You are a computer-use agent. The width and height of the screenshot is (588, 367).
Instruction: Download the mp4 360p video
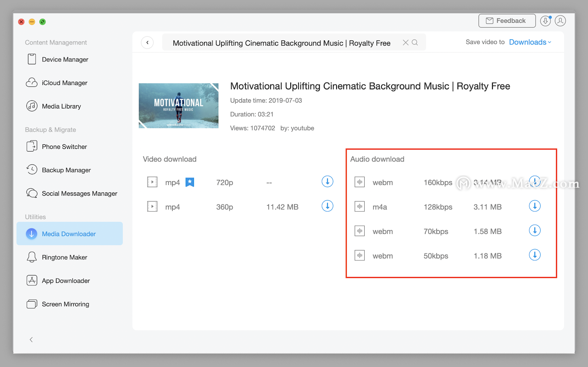327,206
